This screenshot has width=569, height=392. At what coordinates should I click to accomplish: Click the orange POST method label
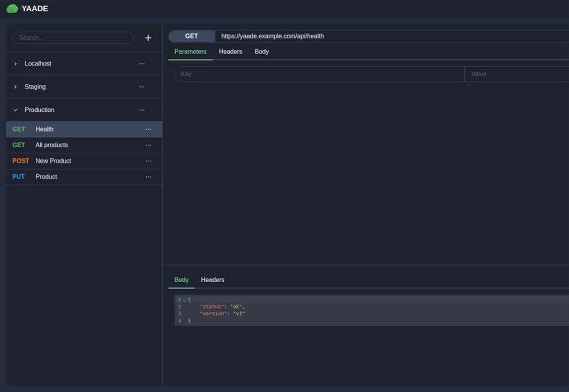21,161
